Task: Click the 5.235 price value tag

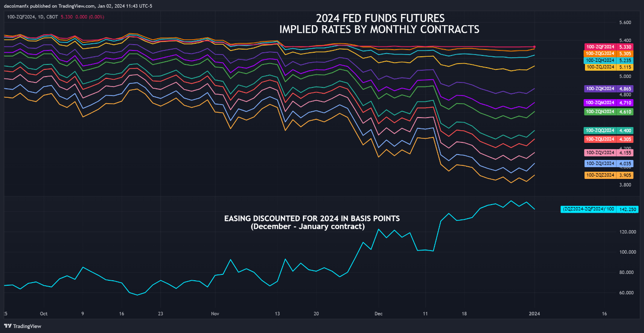Action: coord(626,60)
